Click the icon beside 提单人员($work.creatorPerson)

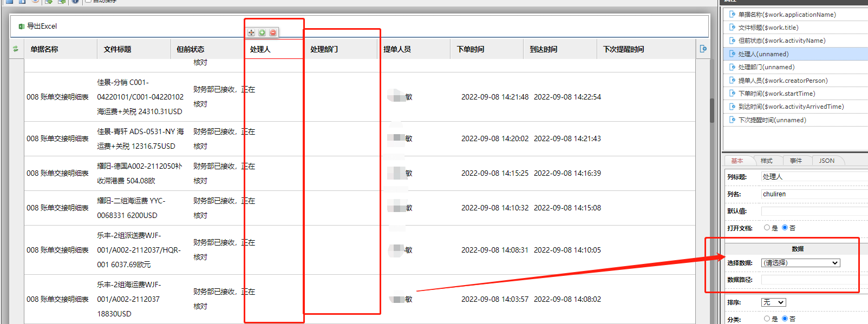click(732, 81)
